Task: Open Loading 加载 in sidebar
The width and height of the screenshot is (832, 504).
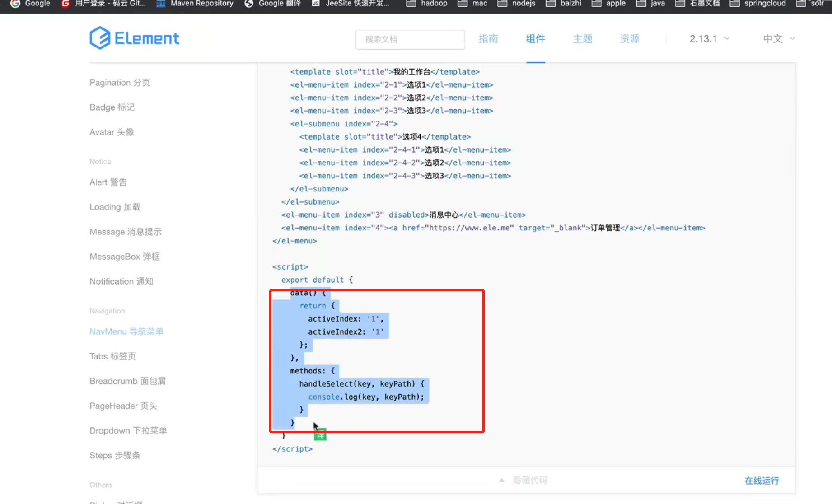Action: tap(115, 207)
